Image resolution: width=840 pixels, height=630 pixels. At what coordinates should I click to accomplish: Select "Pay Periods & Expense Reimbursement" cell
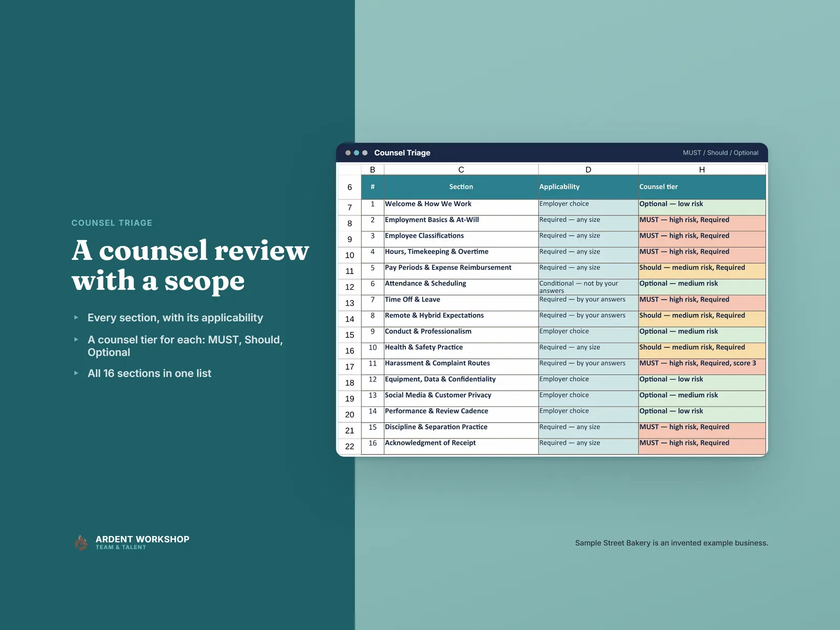pyautogui.click(x=461, y=271)
